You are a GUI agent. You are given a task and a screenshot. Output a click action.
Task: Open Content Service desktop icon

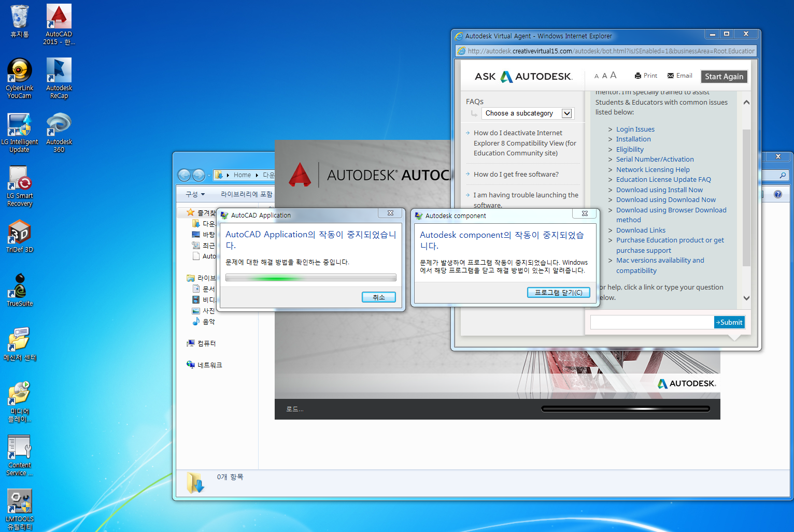pyautogui.click(x=20, y=455)
